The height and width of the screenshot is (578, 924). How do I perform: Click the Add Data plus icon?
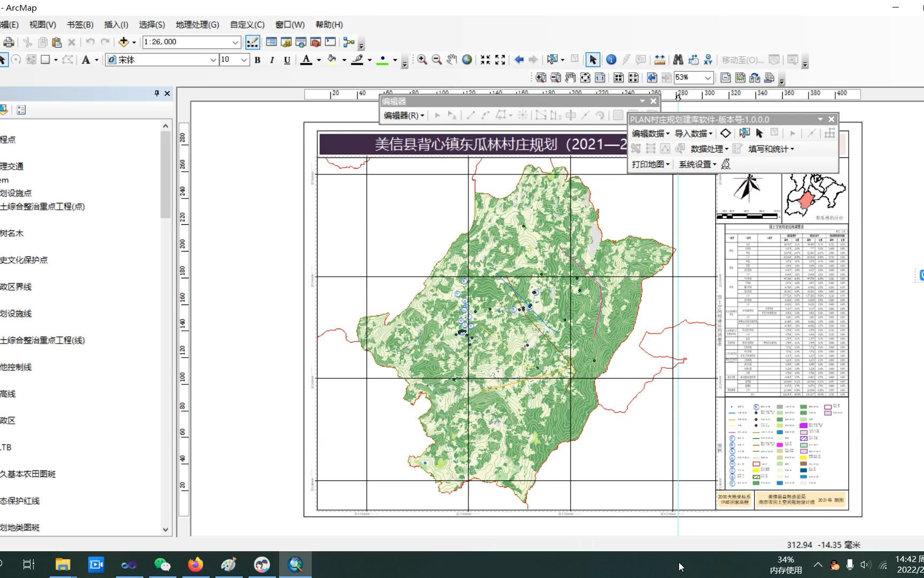coord(124,42)
